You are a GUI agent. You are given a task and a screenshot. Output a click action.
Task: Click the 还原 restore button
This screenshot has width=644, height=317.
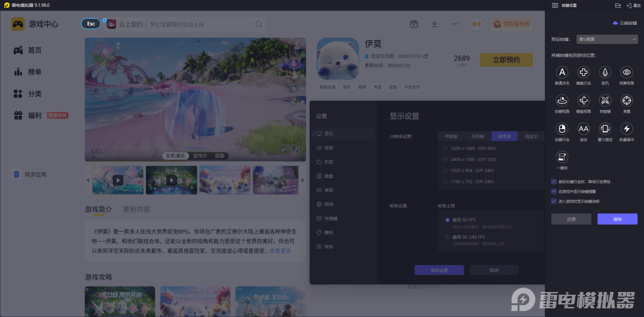pyautogui.click(x=571, y=219)
